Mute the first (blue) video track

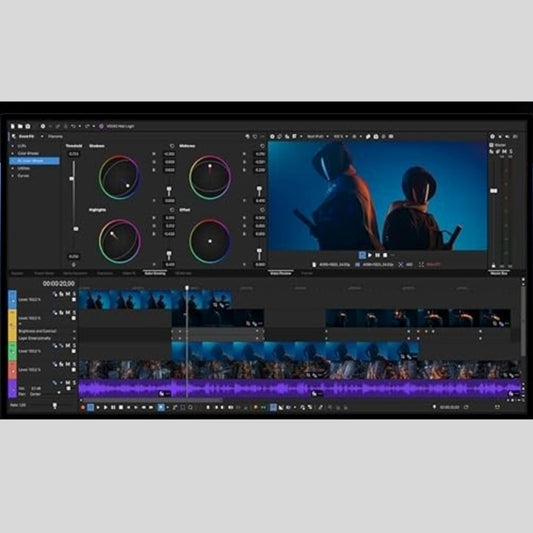pos(68,294)
